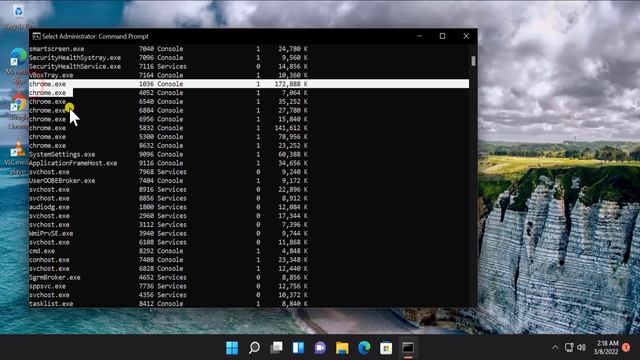Minimize the Command Prompt window
Image resolution: width=640 pixels, height=360 pixels.
pyautogui.click(x=419, y=36)
